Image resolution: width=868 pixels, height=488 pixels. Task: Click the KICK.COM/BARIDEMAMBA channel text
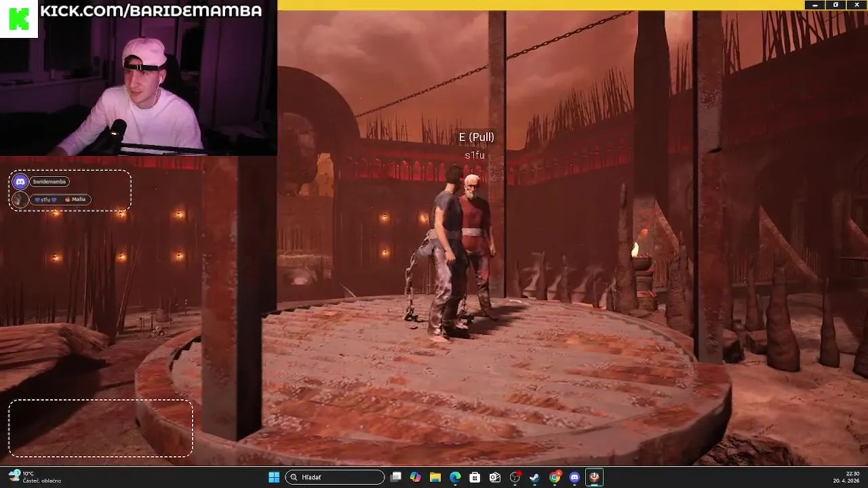tap(151, 11)
